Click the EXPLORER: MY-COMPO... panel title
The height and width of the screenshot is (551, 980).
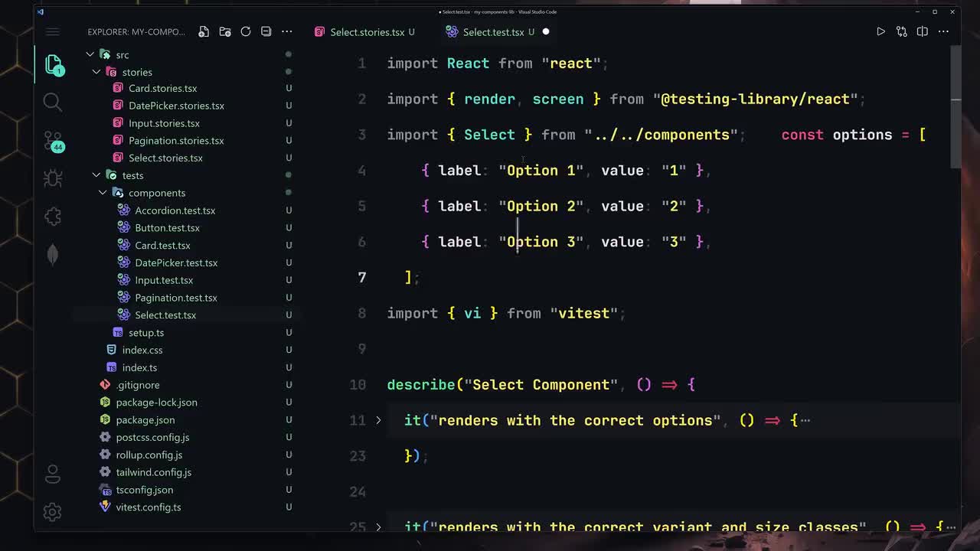click(x=136, y=32)
